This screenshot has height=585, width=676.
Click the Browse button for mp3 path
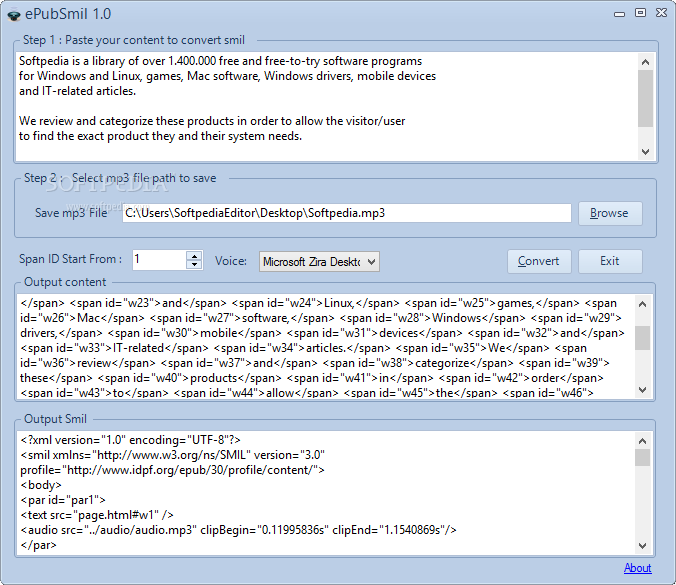pyautogui.click(x=610, y=213)
